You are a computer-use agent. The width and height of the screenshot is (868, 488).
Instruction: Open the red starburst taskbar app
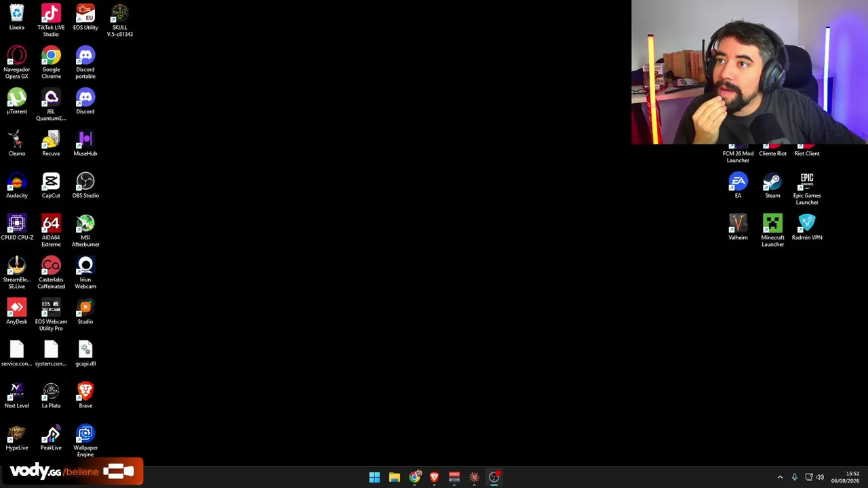tap(474, 477)
